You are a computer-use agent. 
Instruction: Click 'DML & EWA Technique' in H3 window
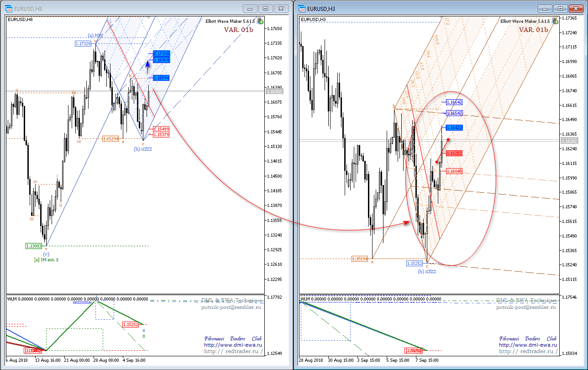pos(526,301)
